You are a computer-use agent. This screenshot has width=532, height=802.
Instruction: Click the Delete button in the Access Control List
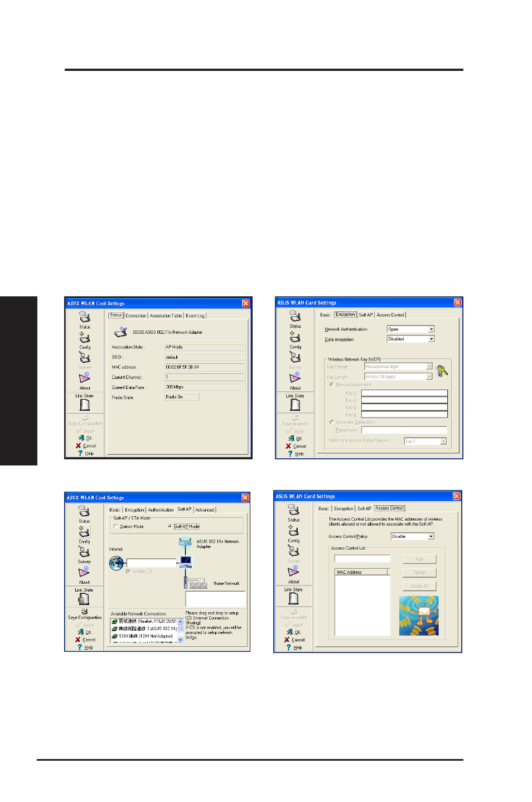click(x=419, y=573)
